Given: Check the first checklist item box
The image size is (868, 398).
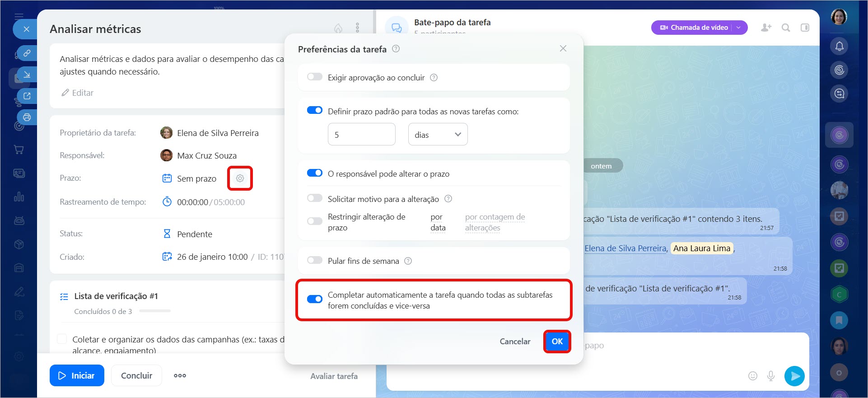Looking at the screenshot, I should (x=62, y=339).
